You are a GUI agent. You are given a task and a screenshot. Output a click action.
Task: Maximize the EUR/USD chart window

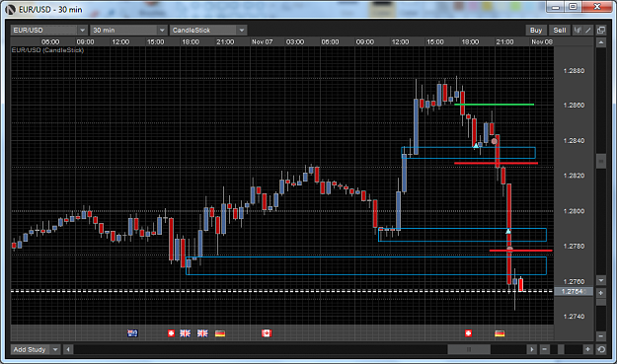tap(573, 7)
